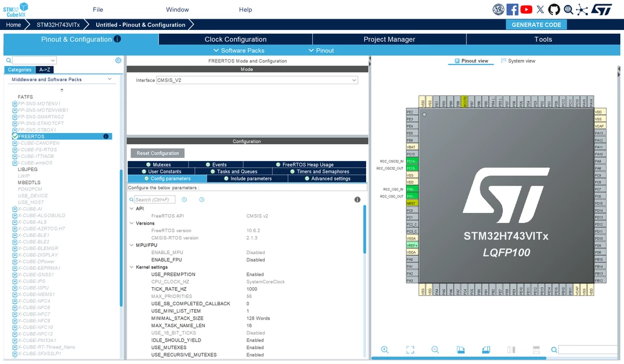
Task: Open category settings gear icon
Action: [118, 61]
